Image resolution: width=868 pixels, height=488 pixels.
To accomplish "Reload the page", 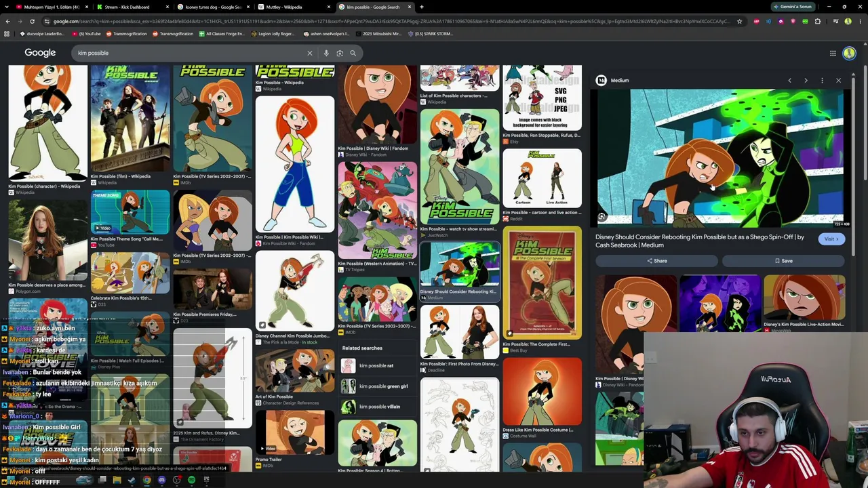I will 33,21.
